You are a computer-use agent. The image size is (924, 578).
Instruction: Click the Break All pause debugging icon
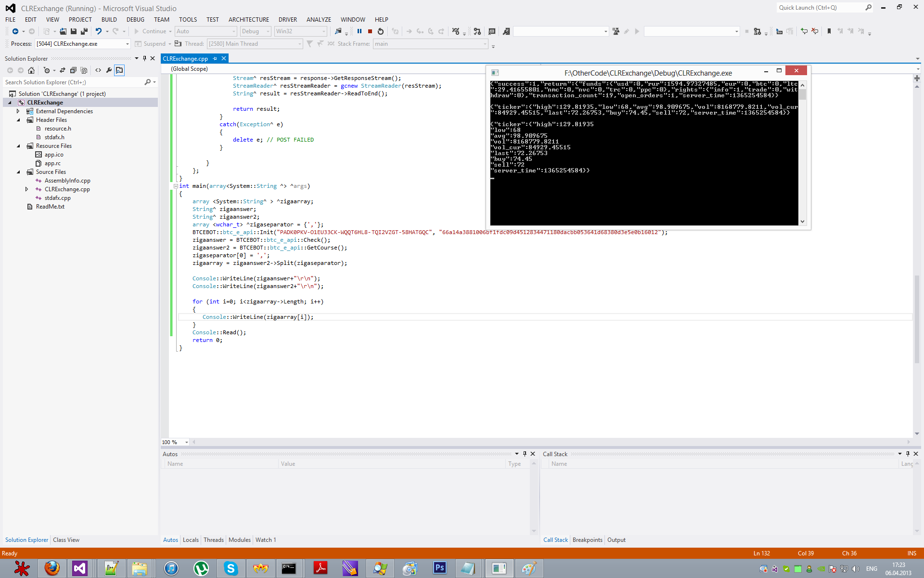[359, 31]
